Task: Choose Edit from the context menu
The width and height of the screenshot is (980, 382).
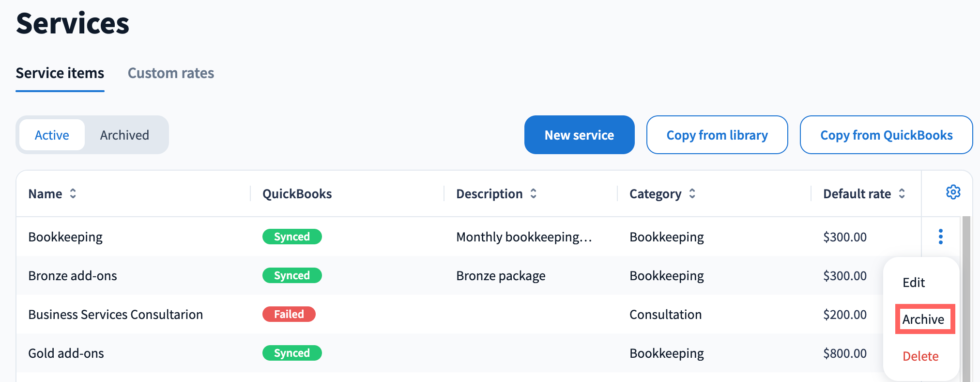Action: tap(914, 283)
